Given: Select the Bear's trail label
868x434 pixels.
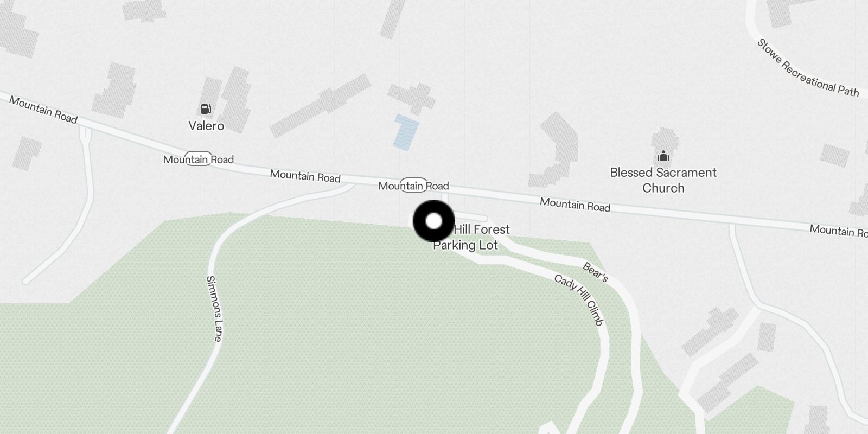Looking at the screenshot, I should (x=595, y=272).
